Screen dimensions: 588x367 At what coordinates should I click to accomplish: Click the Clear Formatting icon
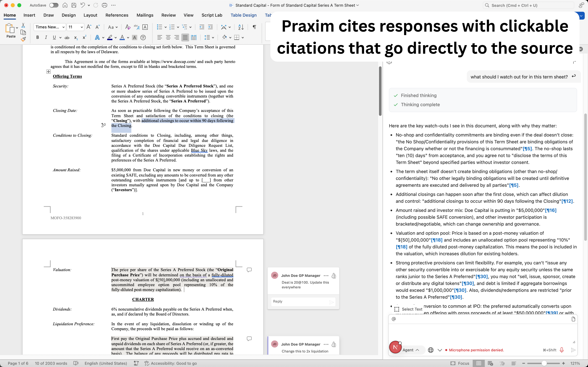click(128, 27)
